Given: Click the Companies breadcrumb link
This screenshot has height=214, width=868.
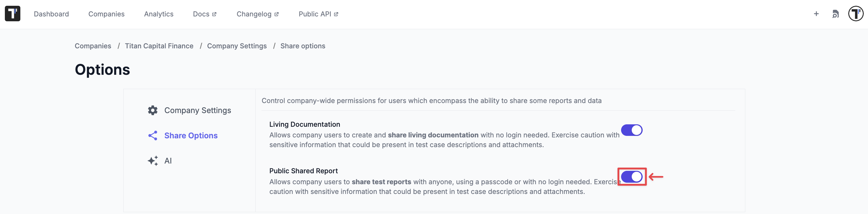Looking at the screenshot, I should tap(93, 46).
